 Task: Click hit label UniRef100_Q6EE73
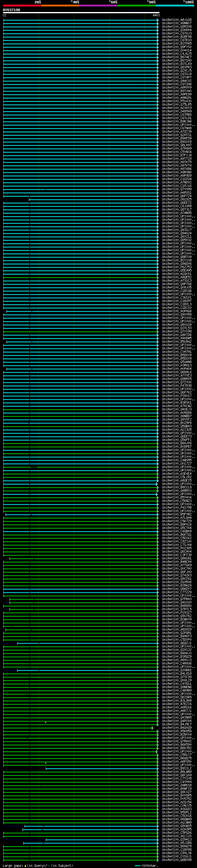(x=177, y=436)
